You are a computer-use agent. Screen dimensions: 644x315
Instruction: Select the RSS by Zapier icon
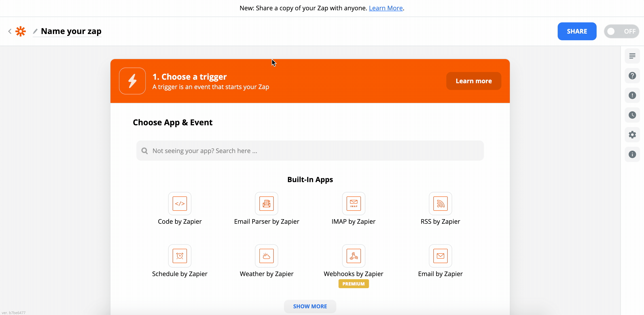(x=440, y=203)
